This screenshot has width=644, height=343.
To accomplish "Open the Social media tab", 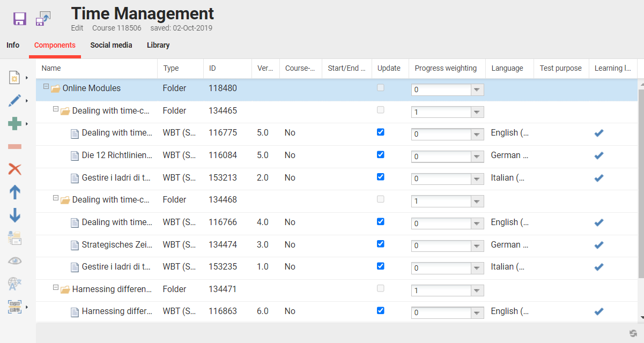I will (x=111, y=45).
